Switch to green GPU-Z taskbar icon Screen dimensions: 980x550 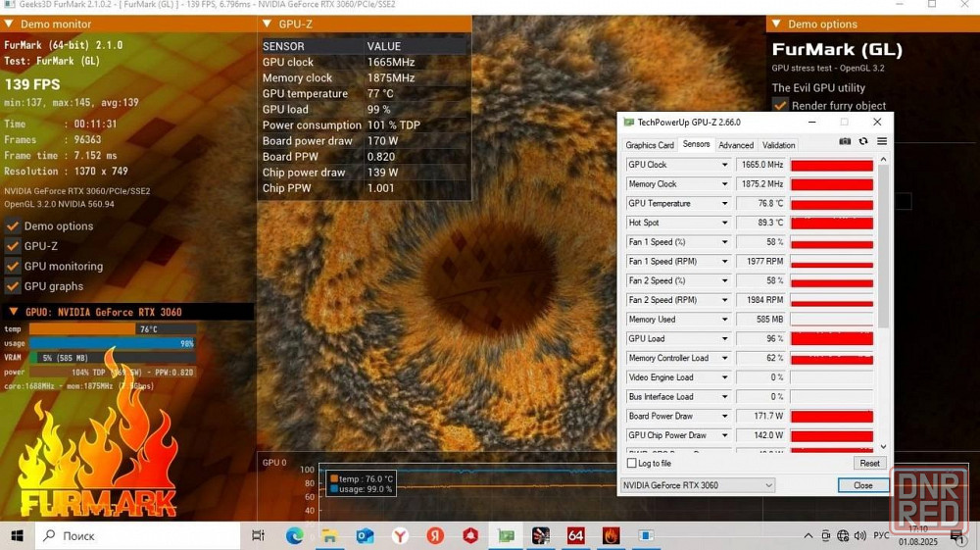coord(506,535)
